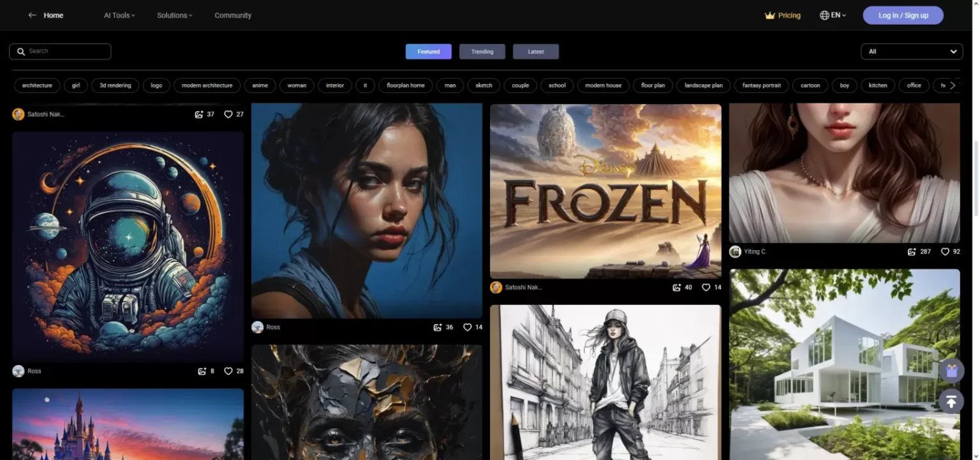Switch to the Latest tab
The image size is (980, 460).
536,52
